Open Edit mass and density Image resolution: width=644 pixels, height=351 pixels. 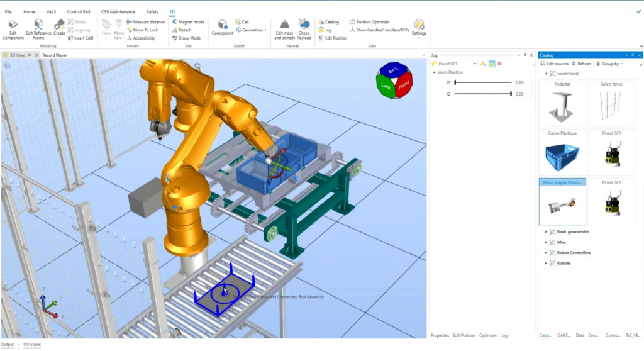(x=285, y=25)
